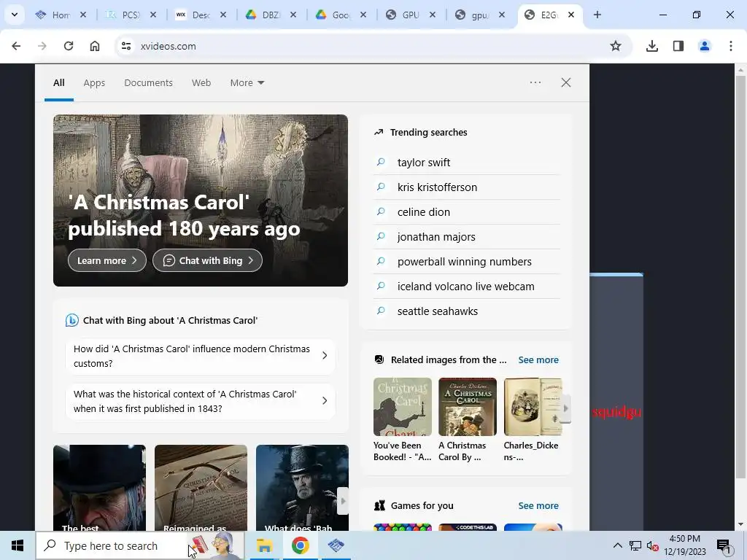Open the Windows Start menu

(x=18, y=545)
